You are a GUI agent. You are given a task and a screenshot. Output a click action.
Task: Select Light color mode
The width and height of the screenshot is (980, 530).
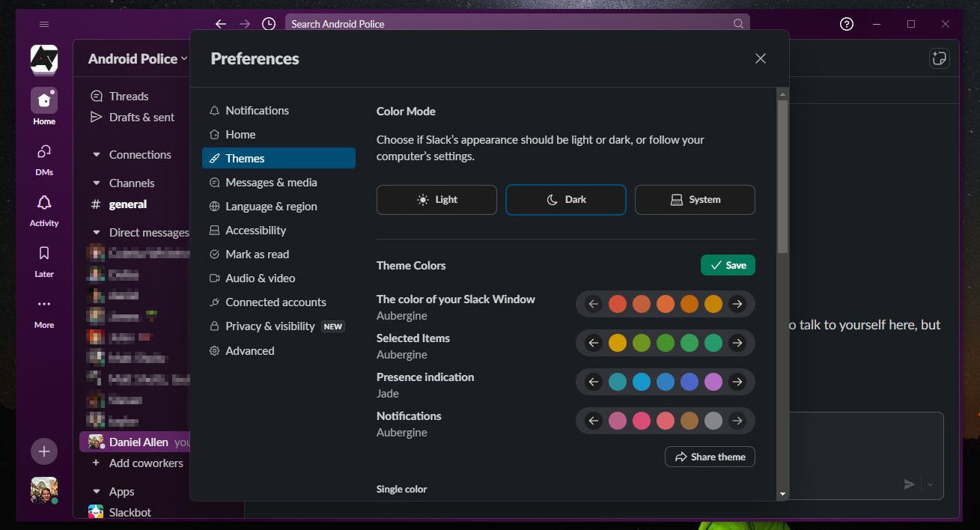[436, 200]
